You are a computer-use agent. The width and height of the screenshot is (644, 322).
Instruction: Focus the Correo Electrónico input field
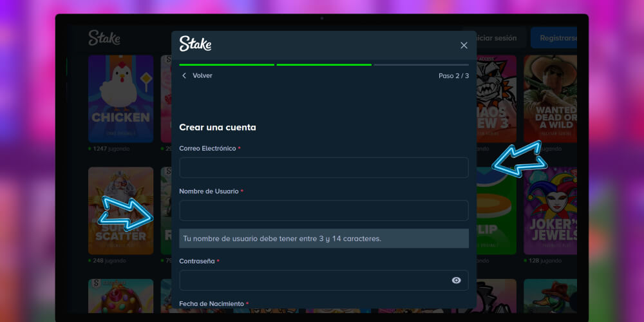pyautogui.click(x=323, y=167)
